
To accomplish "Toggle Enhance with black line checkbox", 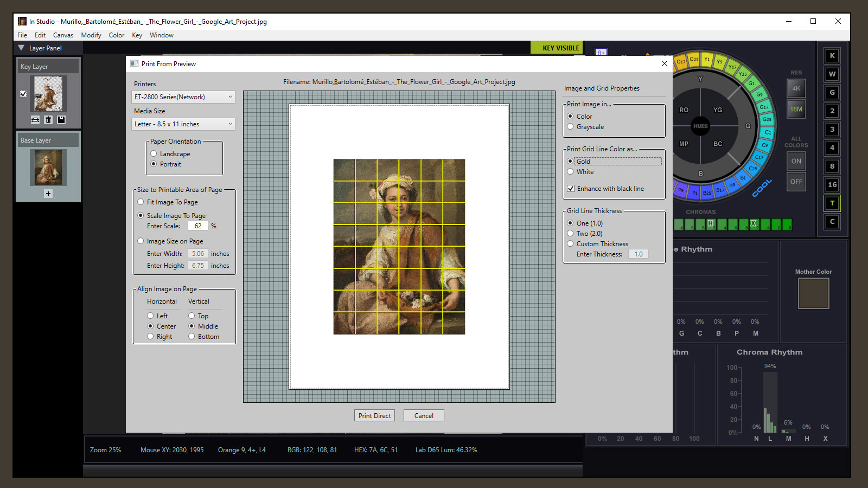I will pos(571,189).
